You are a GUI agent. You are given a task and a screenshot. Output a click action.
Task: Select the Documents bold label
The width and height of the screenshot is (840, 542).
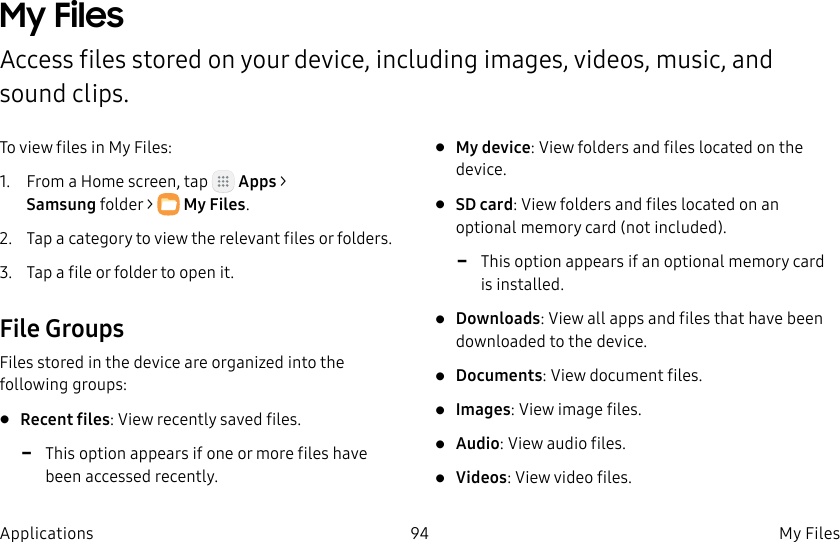499,375
